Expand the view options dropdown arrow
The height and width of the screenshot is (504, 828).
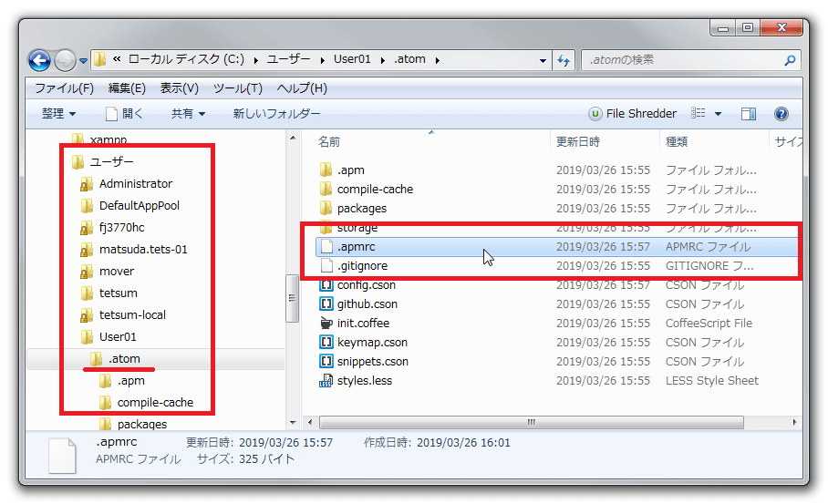(x=718, y=114)
